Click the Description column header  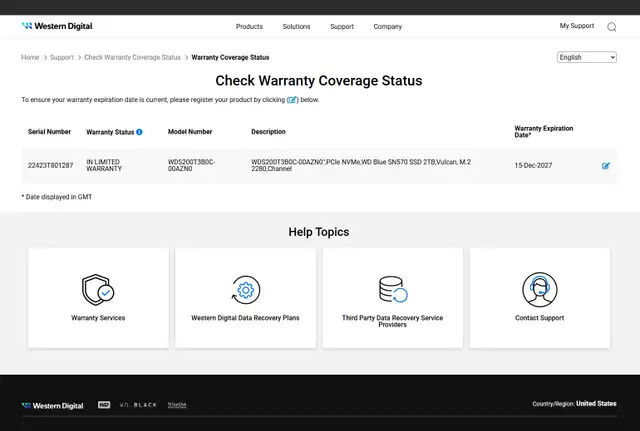[269, 131]
